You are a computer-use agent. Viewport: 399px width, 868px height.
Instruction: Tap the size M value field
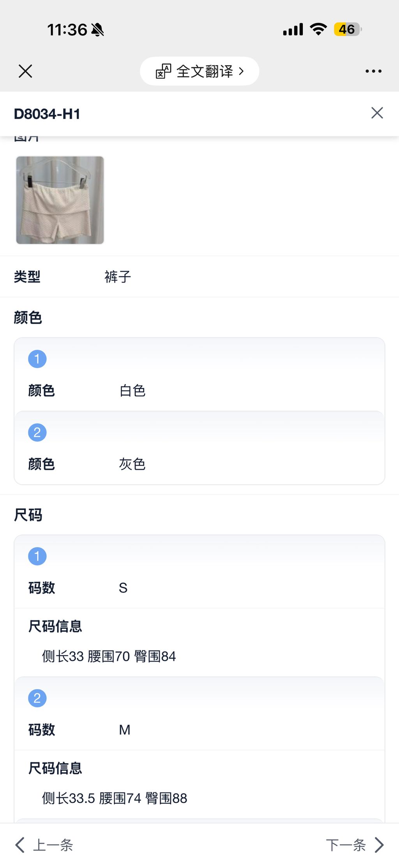(x=125, y=730)
